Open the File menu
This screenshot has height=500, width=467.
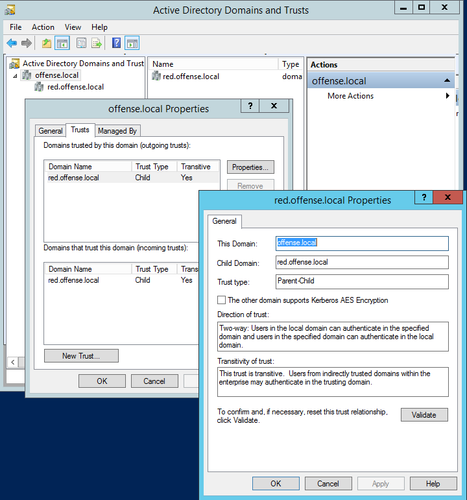tap(16, 27)
